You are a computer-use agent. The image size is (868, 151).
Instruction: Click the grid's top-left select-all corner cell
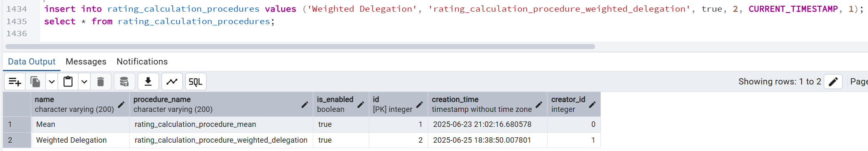(x=17, y=104)
